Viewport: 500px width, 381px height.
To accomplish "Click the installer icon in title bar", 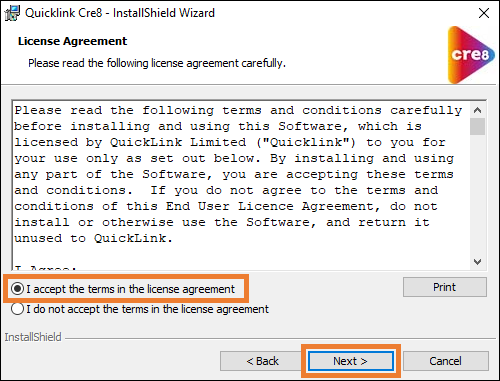I will [12, 13].
